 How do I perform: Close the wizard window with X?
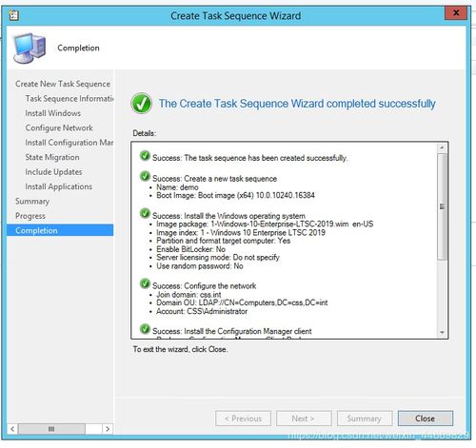click(x=456, y=13)
